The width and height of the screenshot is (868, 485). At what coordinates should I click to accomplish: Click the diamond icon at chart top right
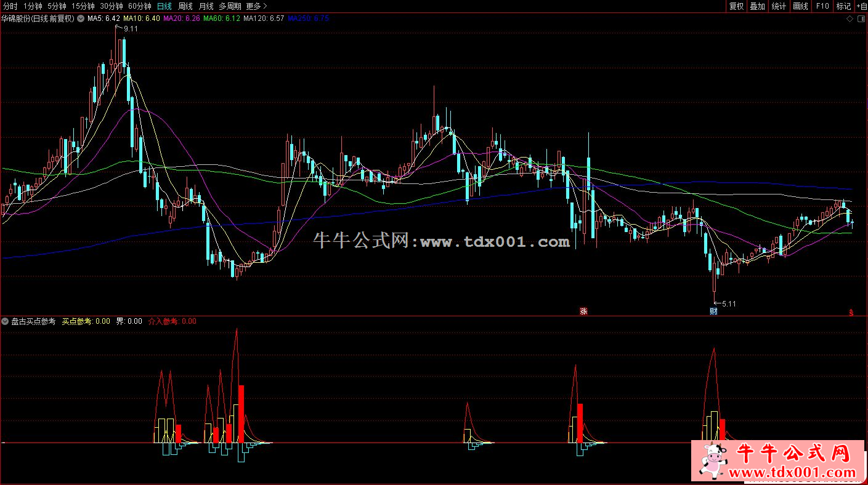[851, 19]
